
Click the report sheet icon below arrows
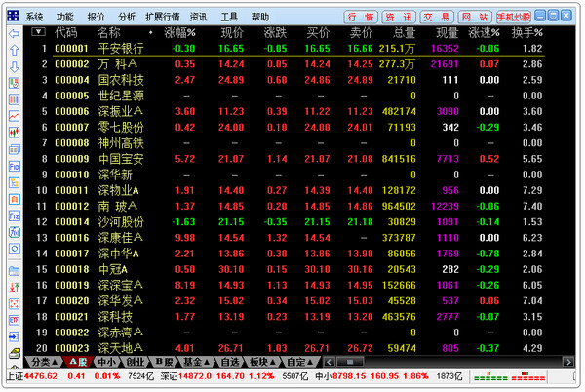(x=15, y=83)
